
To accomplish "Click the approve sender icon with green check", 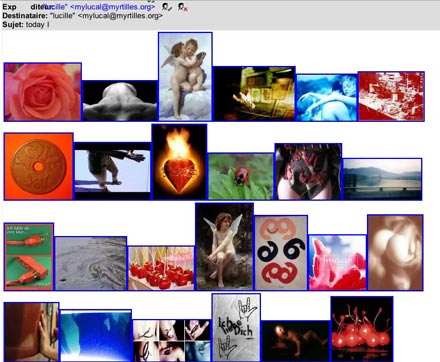I will click(x=167, y=6).
